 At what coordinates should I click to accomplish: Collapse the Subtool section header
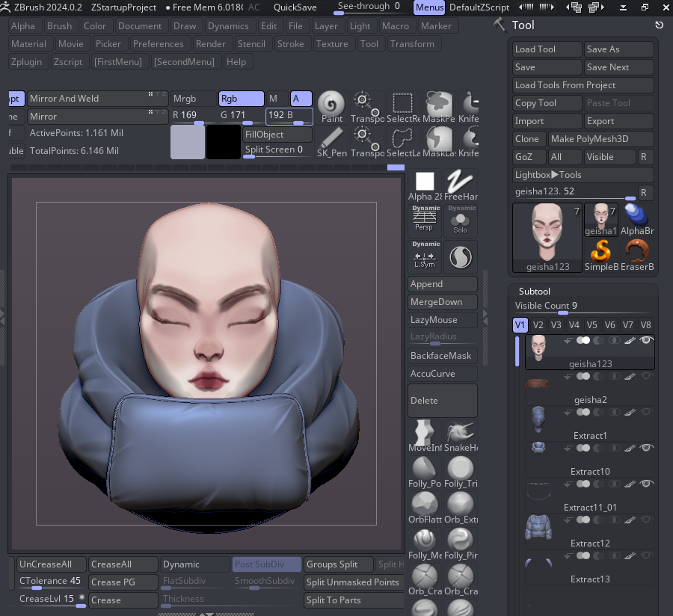pyautogui.click(x=535, y=291)
